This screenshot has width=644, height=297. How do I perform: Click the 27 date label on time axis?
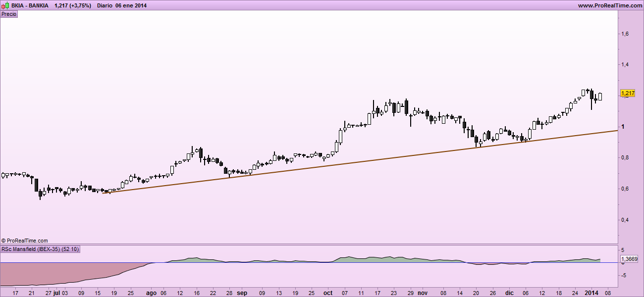48,293
